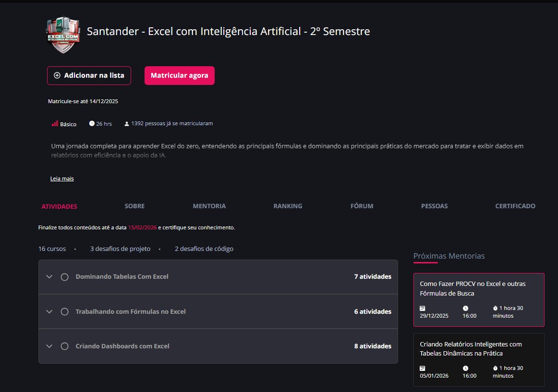
Task: Open the Criando Relatórios Inteligentes mentoria card
Action: tap(479, 360)
